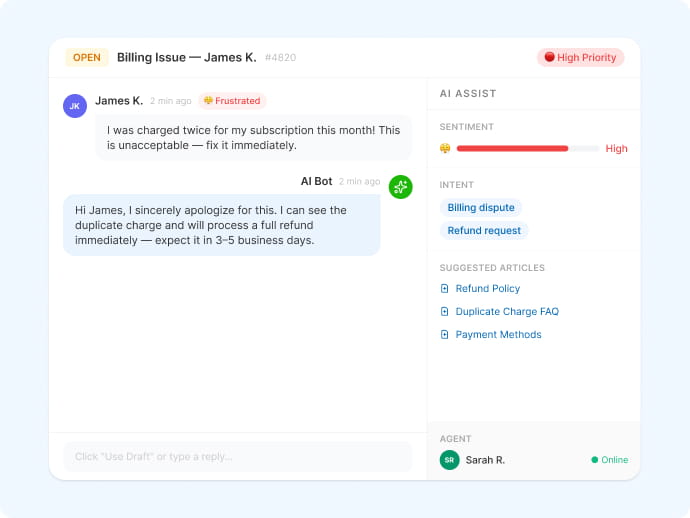This screenshot has width=690, height=518.
Task: Click the AI ASSIST panel heading
Action: pyautogui.click(x=468, y=93)
